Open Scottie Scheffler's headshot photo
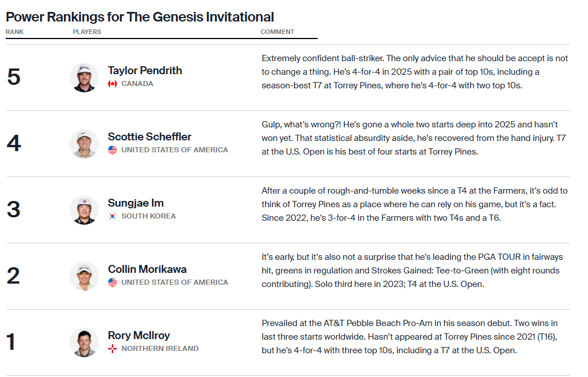This screenshot has height=377, width=588. [84, 144]
